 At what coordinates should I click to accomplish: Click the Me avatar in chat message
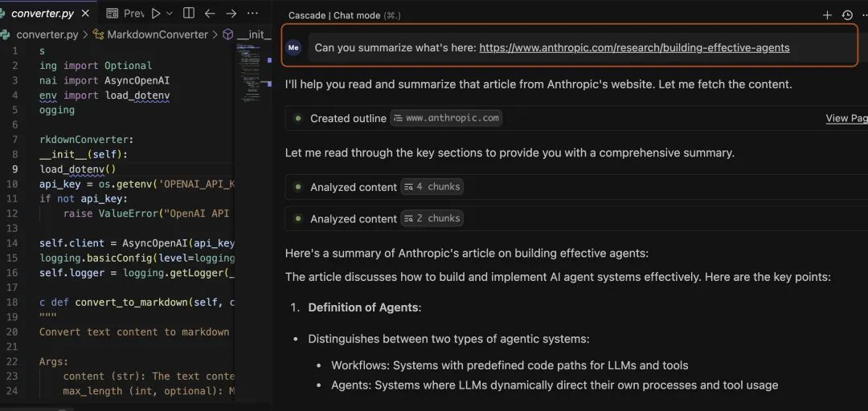pos(293,47)
